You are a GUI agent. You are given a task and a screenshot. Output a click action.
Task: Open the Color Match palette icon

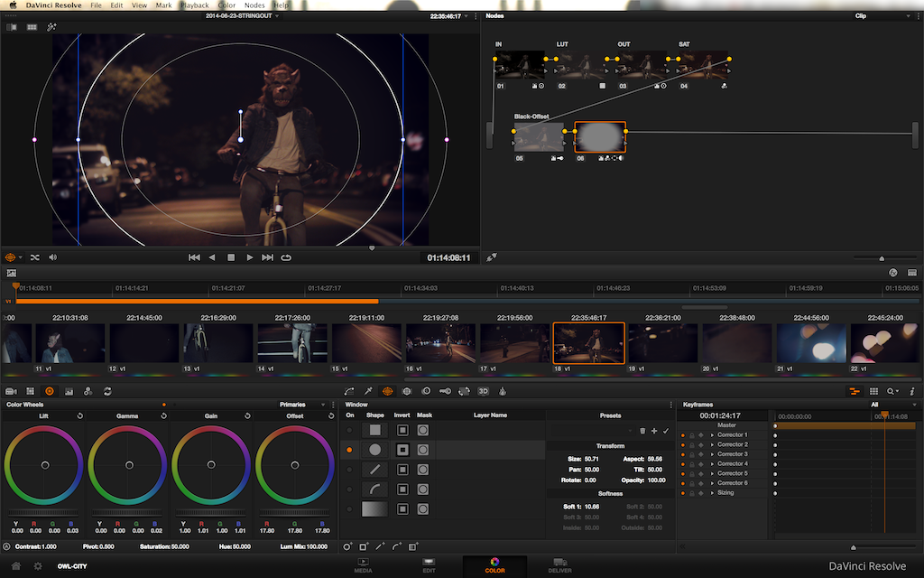click(30, 391)
